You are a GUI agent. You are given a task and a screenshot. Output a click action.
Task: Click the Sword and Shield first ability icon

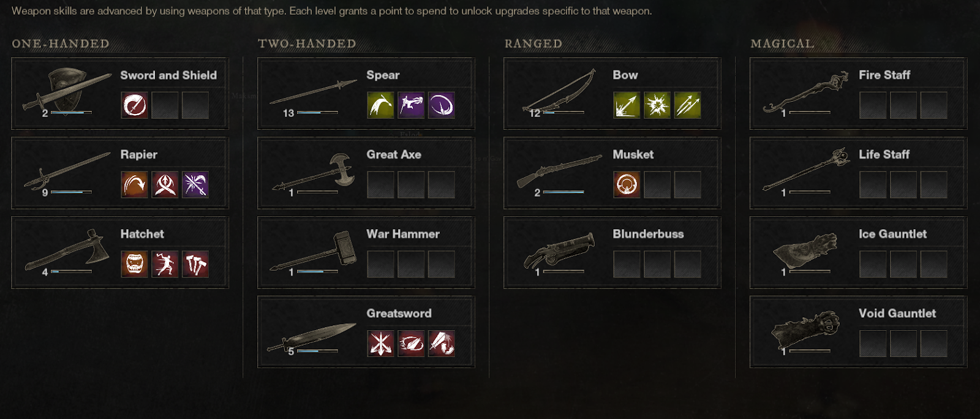pyautogui.click(x=134, y=105)
